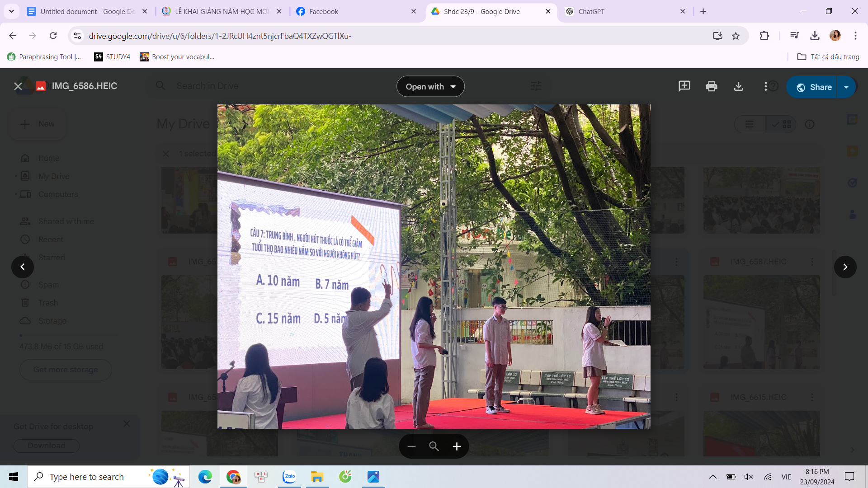This screenshot has width=868, height=488.
Task: Close the image preview with X
Action: tap(18, 86)
